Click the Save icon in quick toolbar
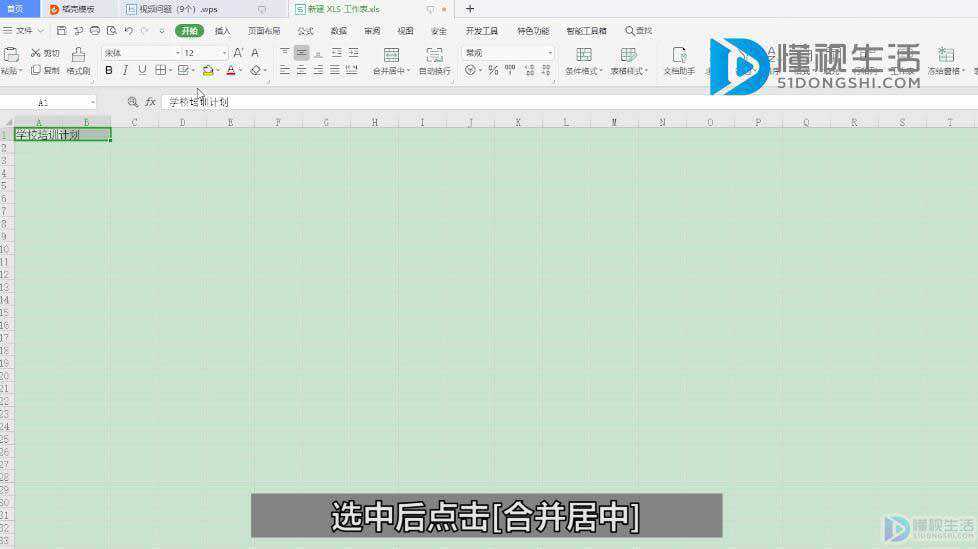The image size is (978, 549). [61, 31]
